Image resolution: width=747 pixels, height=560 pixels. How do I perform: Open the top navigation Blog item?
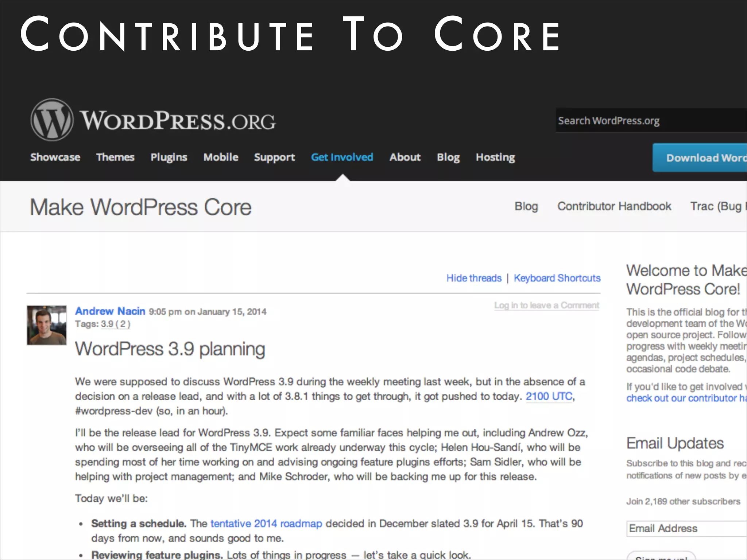pyautogui.click(x=448, y=157)
